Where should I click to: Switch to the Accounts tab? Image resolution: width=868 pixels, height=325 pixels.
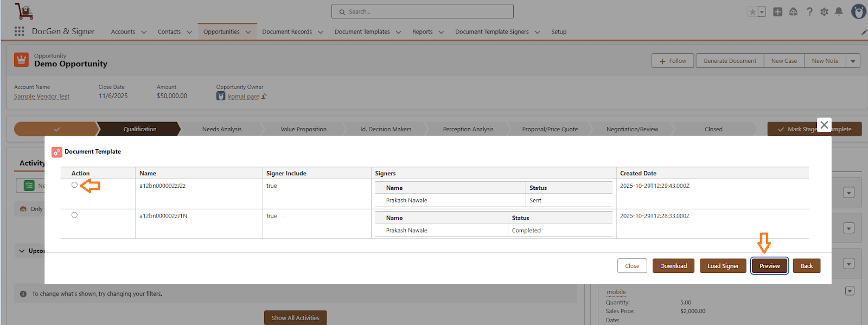[x=123, y=32]
